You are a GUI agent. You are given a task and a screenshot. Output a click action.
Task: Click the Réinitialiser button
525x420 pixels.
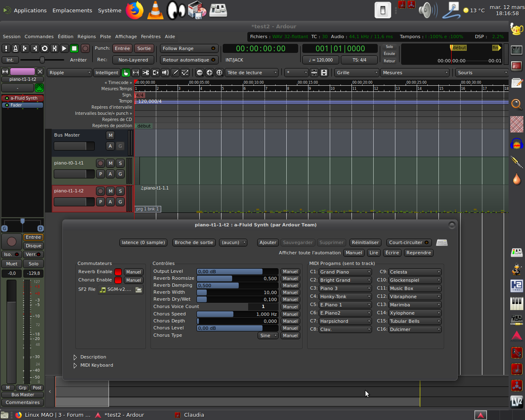(x=365, y=242)
